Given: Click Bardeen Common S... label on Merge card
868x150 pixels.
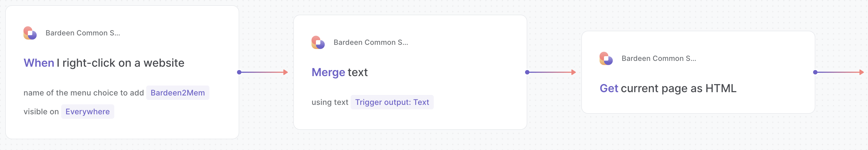Looking at the screenshot, I should (371, 43).
